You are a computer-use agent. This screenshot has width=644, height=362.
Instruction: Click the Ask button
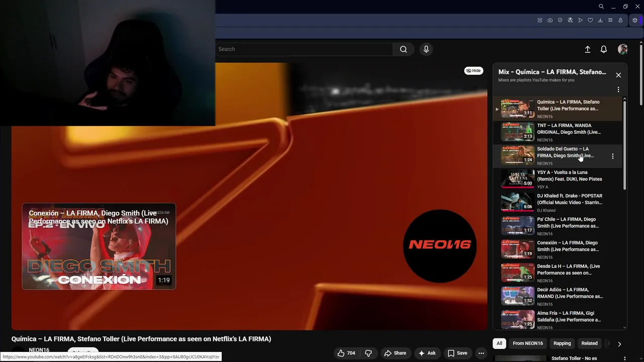427,353
